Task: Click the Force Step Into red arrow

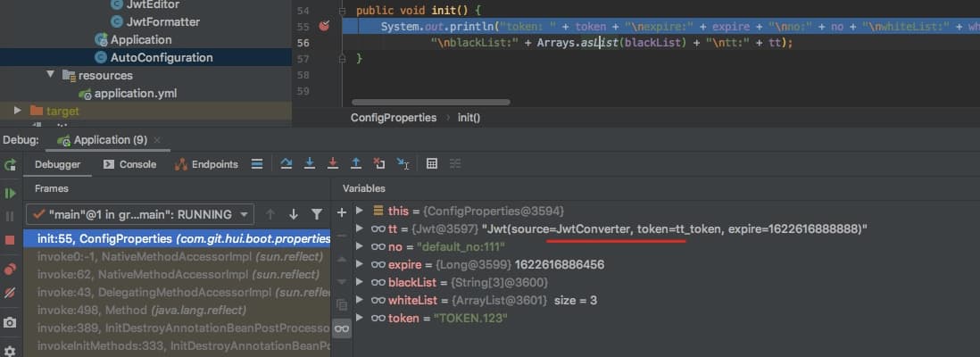Action: pos(333,164)
